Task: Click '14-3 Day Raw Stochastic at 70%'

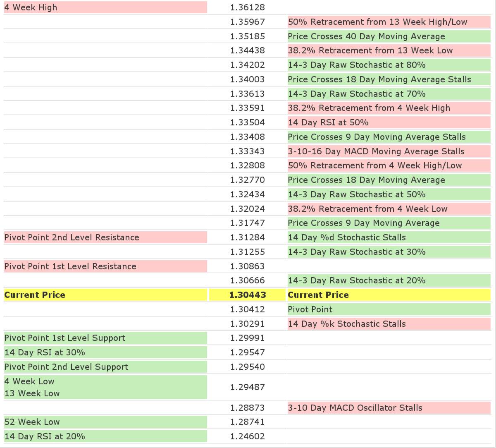Action: pyautogui.click(x=357, y=94)
